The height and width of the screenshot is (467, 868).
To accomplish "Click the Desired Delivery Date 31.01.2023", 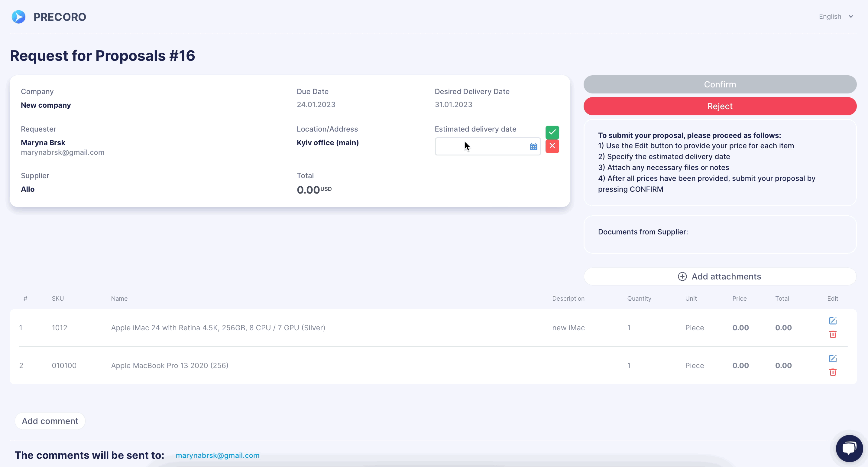I will pos(453,105).
